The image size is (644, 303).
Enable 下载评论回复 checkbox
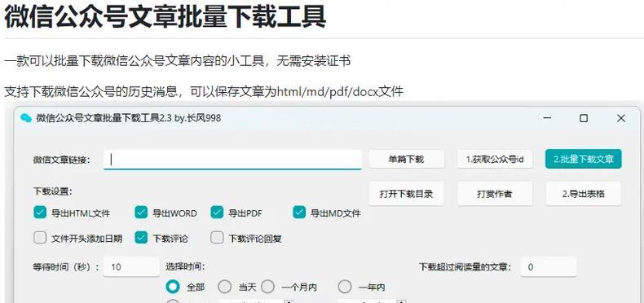(217, 238)
